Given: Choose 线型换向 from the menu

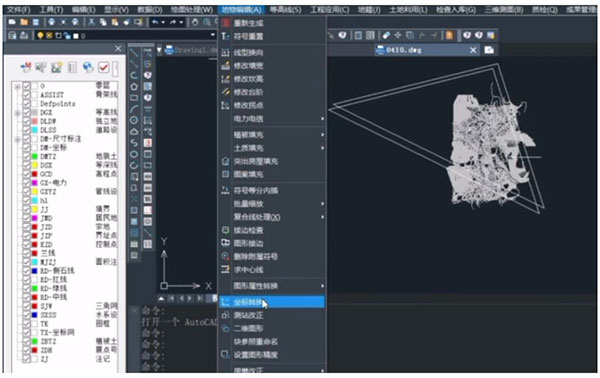Looking at the screenshot, I should 272,52.
